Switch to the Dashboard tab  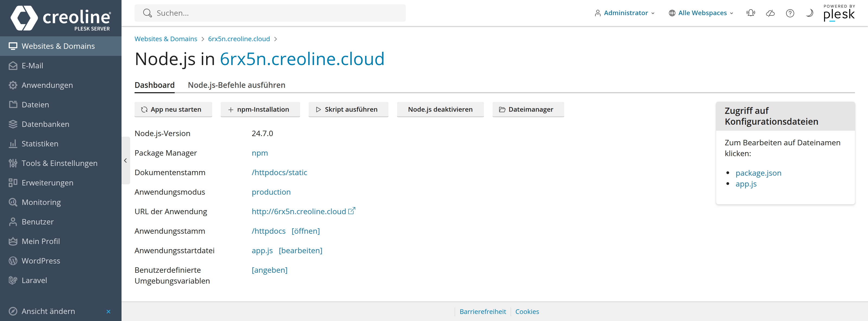(155, 85)
